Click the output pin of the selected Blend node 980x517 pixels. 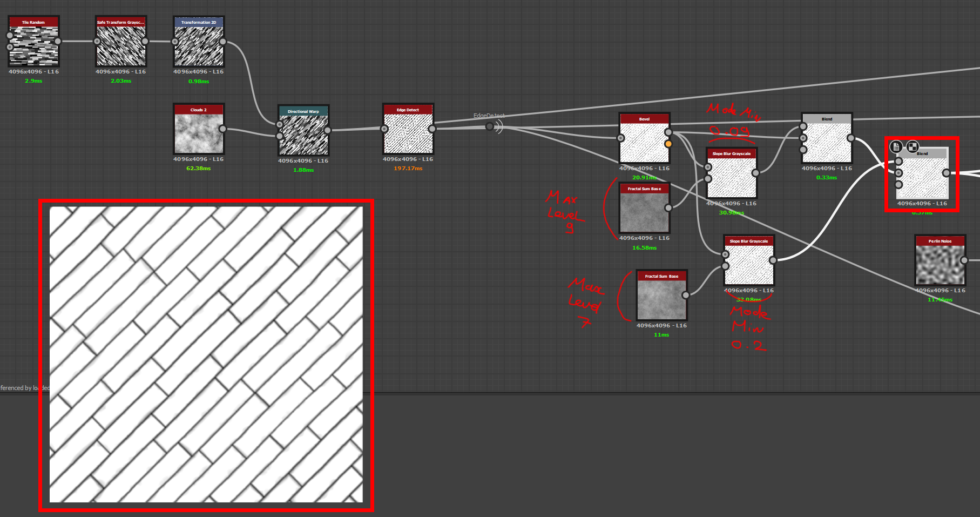tap(946, 173)
